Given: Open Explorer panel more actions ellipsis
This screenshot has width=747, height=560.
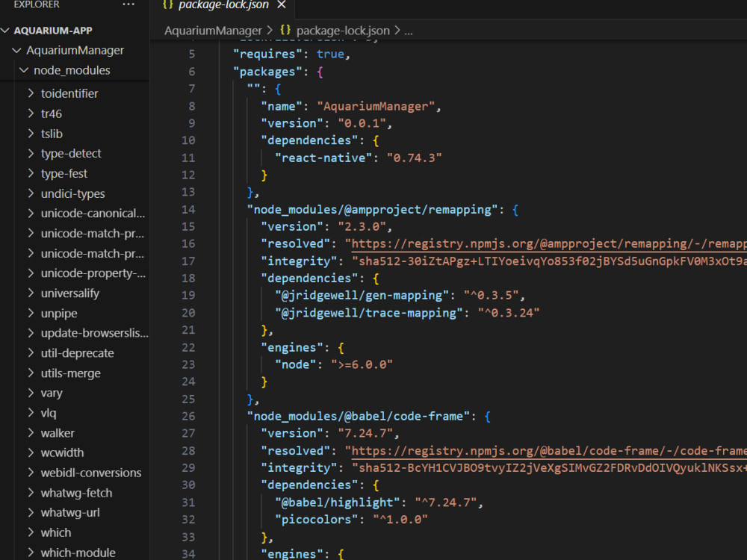Looking at the screenshot, I should [x=128, y=4].
